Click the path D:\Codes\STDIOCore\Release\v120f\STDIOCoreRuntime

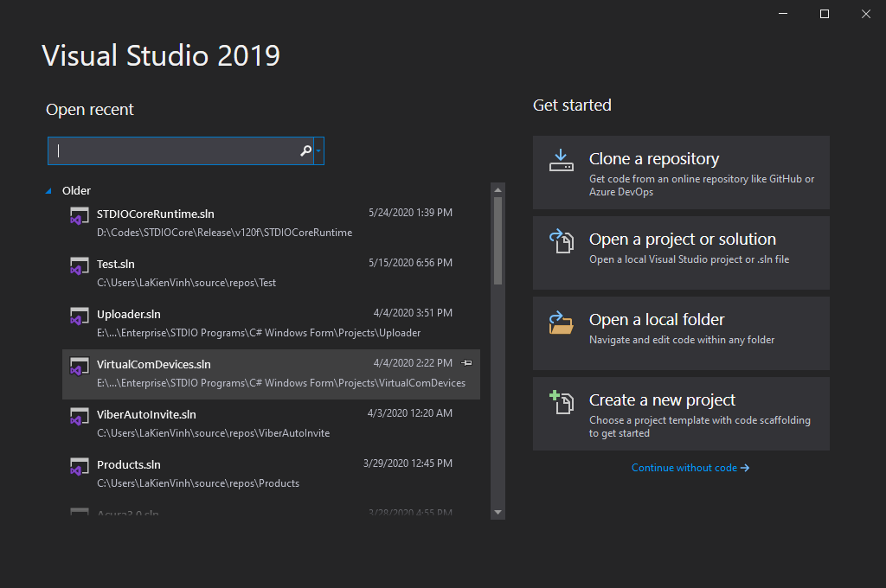[224, 233]
